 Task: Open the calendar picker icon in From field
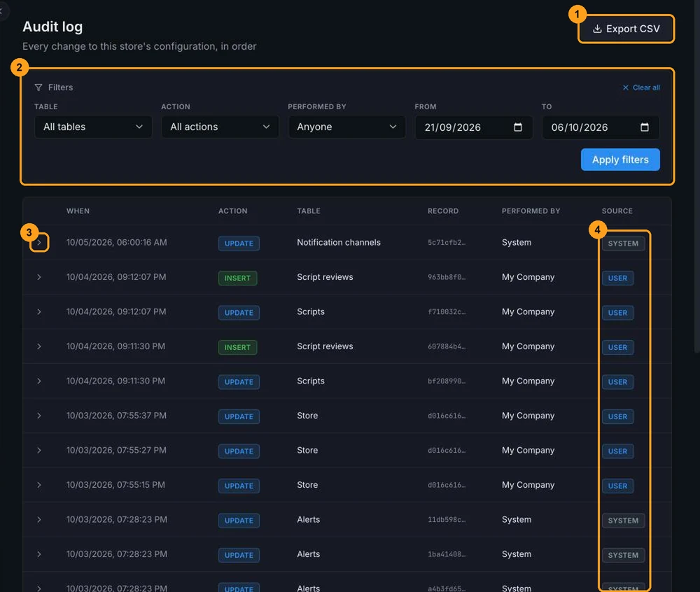(x=517, y=127)
